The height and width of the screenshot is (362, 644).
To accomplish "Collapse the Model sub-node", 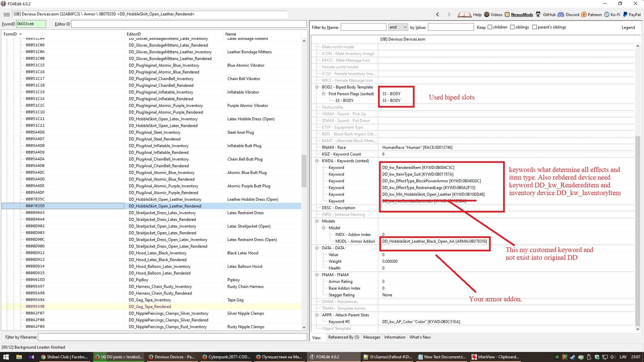I will [324, 228].
